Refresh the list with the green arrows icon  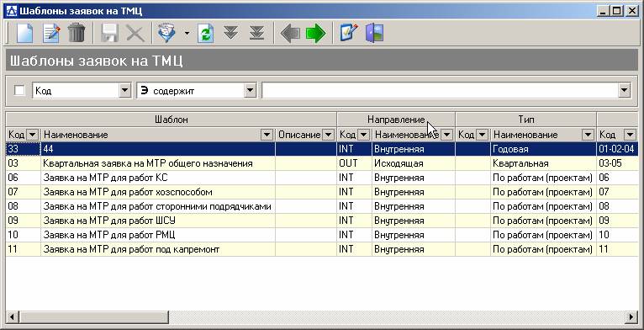tap(205, 33)
